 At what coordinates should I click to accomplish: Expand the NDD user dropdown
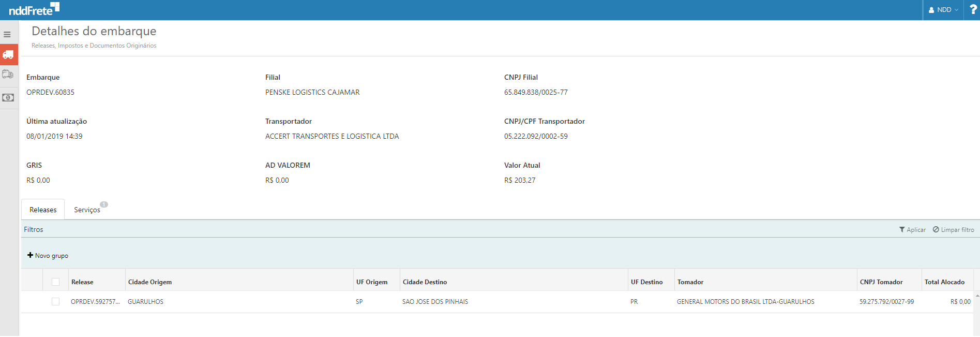pos(943,10)
